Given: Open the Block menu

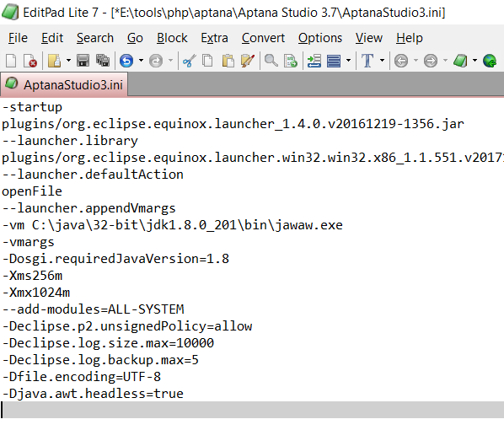Looking at the screenshot, I should pos(172,38).
